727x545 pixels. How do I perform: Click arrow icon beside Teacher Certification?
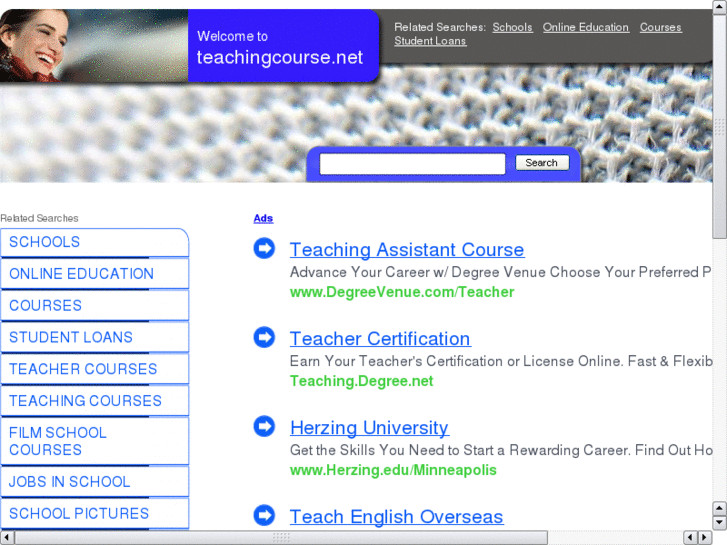pyautogui.click(x=264, y=337)
